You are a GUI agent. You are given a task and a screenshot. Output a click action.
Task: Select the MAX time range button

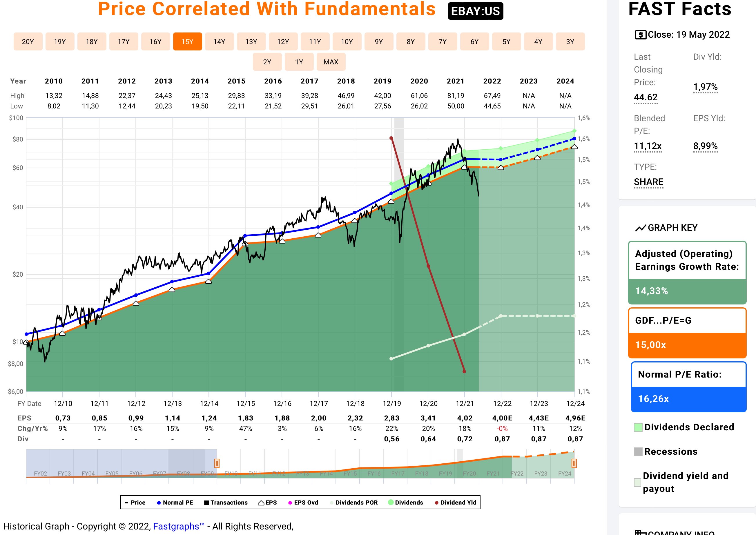tap(331, 62)
